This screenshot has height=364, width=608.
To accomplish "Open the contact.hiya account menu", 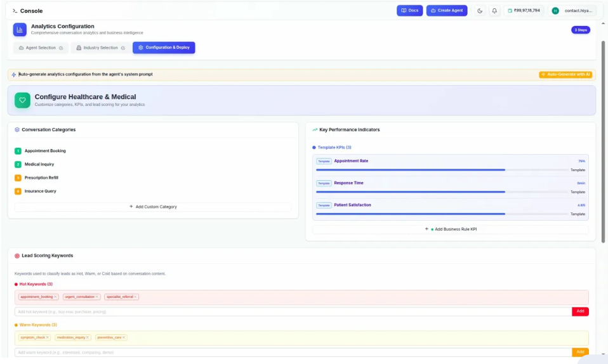I will pyautogui.click(x=572, y=11).
